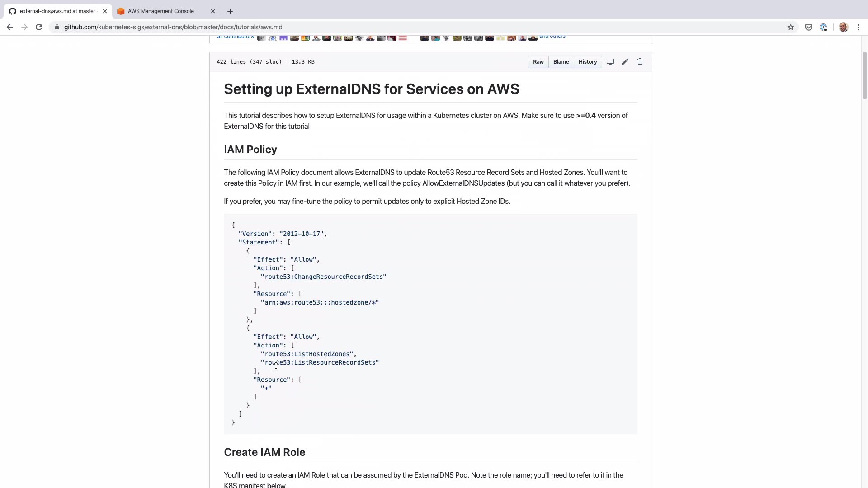Image resolution: width=868 pixels, height=488 pixels.
Task: Select the external-dns/aws.md tab
Action: pyautogui.click(x=57, y=11)
